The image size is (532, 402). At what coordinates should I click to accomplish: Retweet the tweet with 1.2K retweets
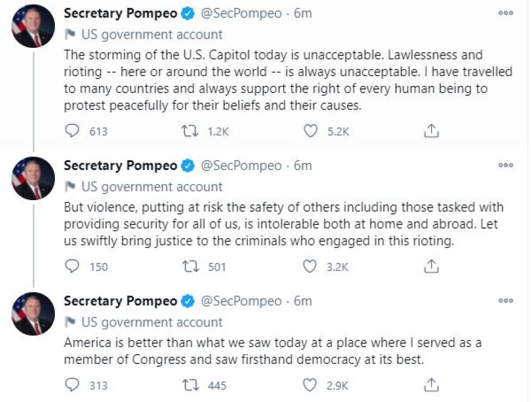point(190,131)
